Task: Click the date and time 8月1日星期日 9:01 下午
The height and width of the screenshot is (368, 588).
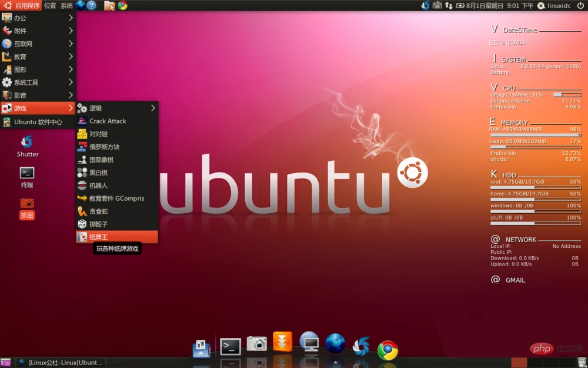Action: point(499,5)
